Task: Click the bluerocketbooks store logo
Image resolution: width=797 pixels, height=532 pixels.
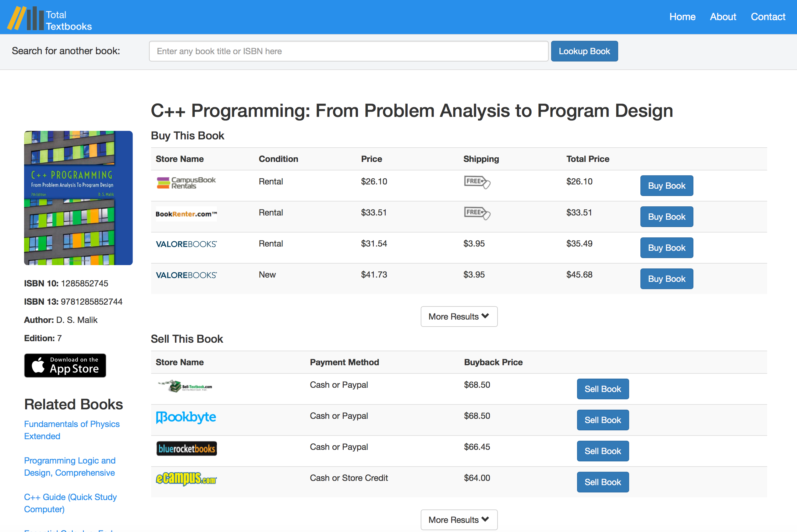Action: coord(186,449)
